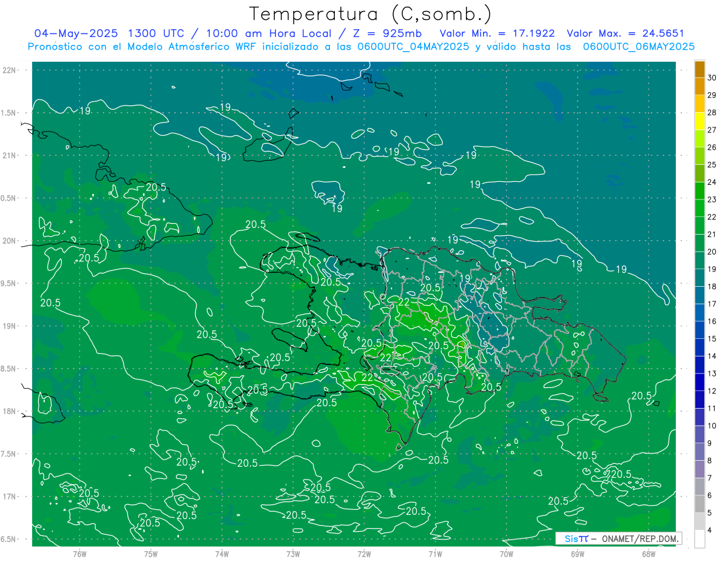Select "Valor Max. = 24.5651" in the header
Screen dimensions: 728x562
(x=626, y=33)
